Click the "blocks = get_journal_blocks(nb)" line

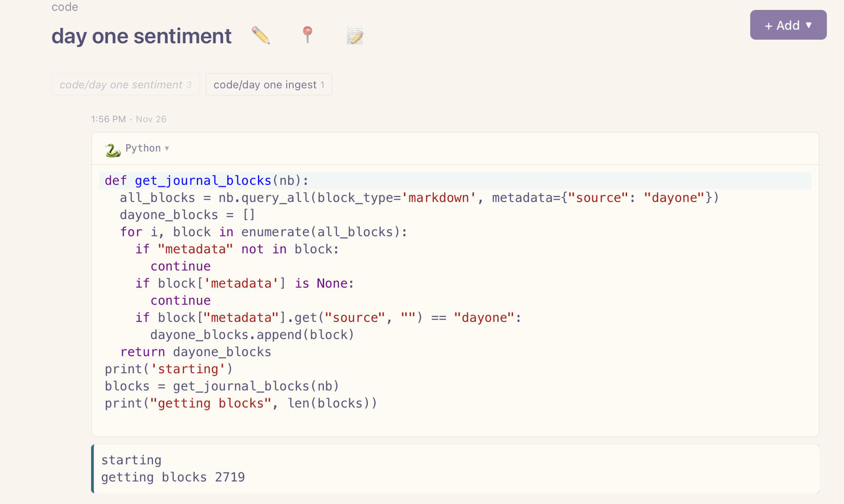click(x=222, y=386)
